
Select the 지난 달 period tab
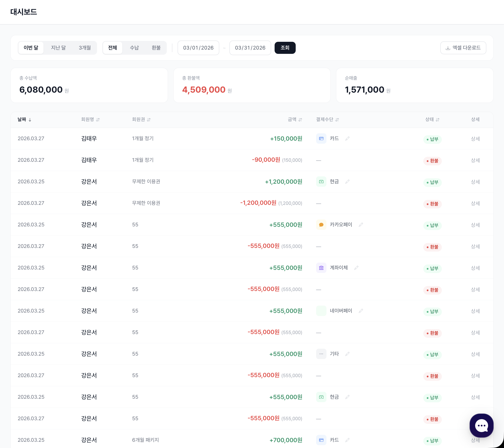[x=58, y=48]
